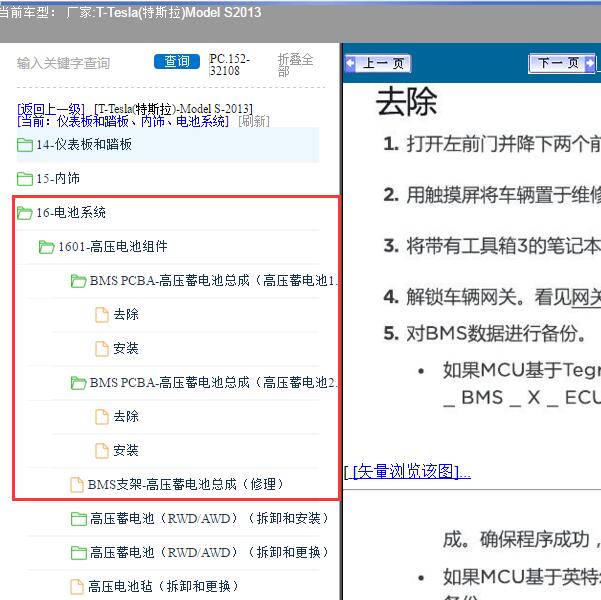601x600 pixels.
Task: Click folder icon of BMS PCBA 高压蓄电池1
Action: coord(79,281)
